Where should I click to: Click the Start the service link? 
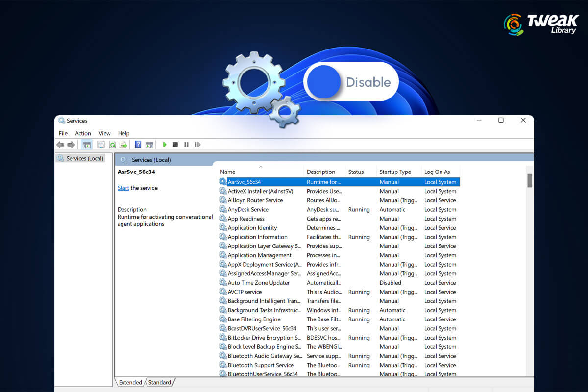point(123,188)
